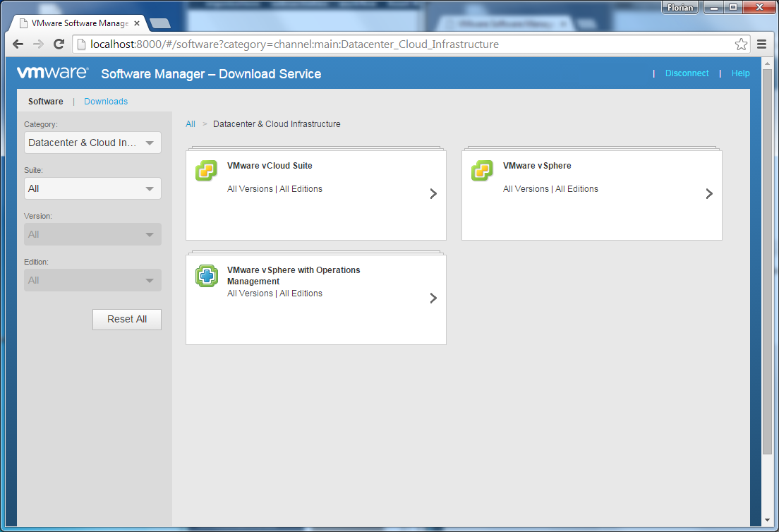Screen dimensions: 779x532
Task: Open a new browser tab
Action: click(x=160, y=23)
